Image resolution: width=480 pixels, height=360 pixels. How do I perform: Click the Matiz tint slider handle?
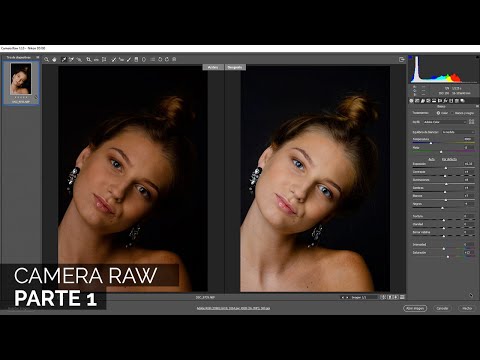coord(441,152)
